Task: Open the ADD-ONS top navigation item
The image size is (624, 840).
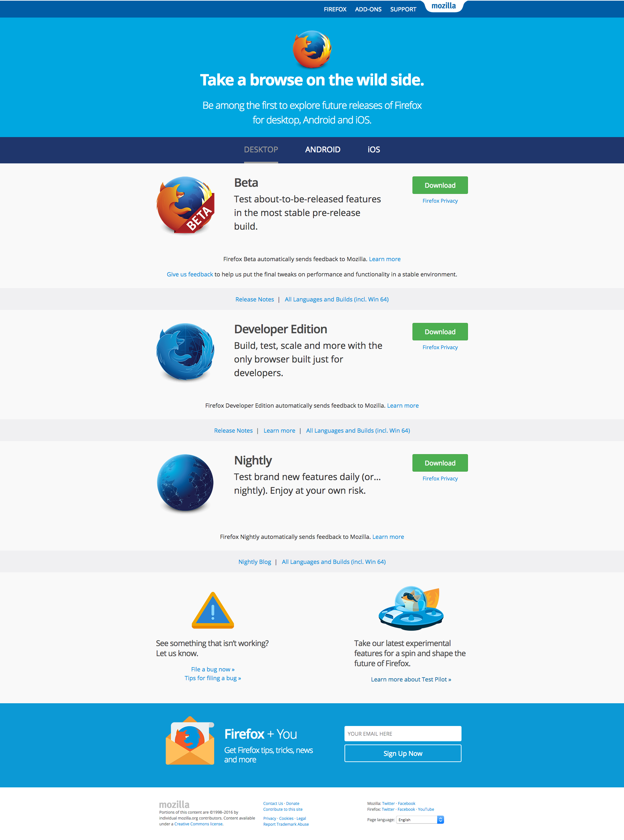Action: click(x=368, y=9)
